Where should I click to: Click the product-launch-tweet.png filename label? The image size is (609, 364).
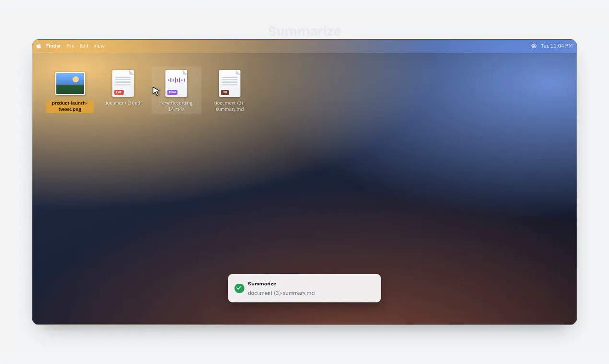click(70, 106)
